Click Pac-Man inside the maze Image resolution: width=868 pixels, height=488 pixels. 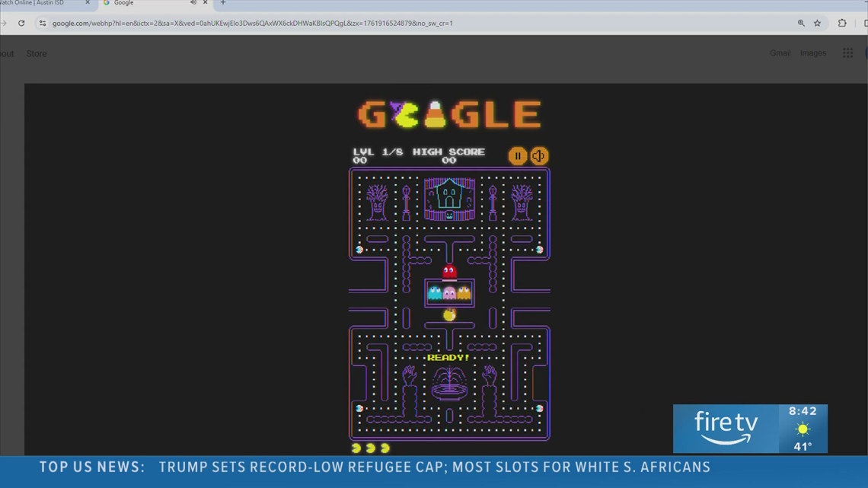449,314
